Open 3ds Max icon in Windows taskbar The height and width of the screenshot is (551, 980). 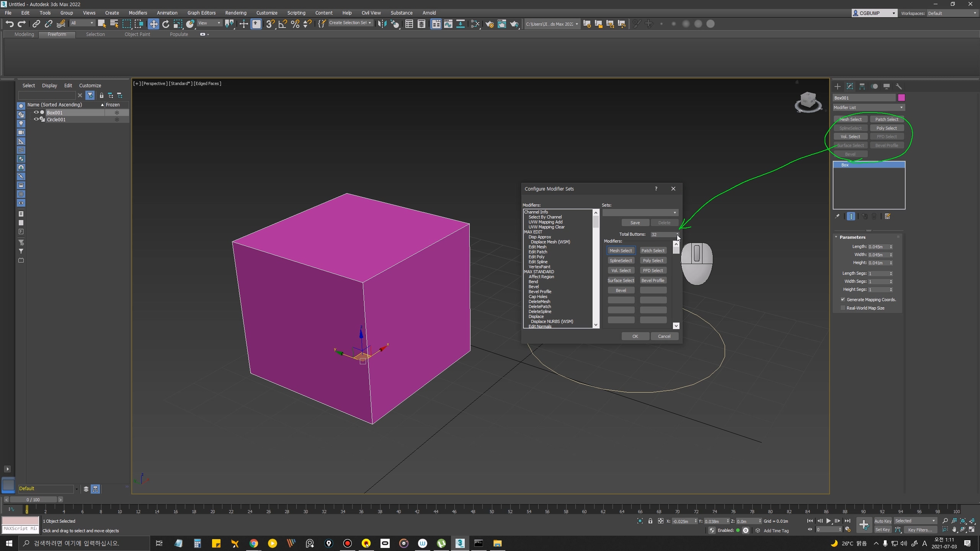click(460, 543)
